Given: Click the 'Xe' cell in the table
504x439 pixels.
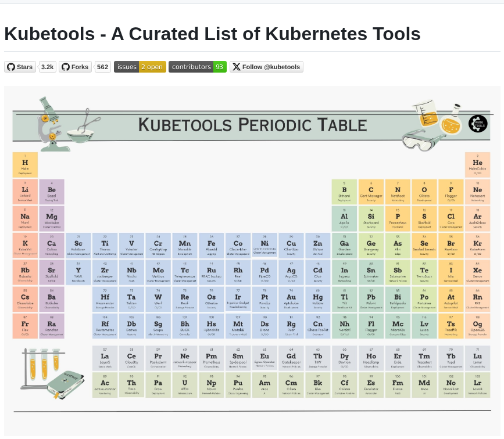Looking at the screenshot, I should [x=477, y=272].
